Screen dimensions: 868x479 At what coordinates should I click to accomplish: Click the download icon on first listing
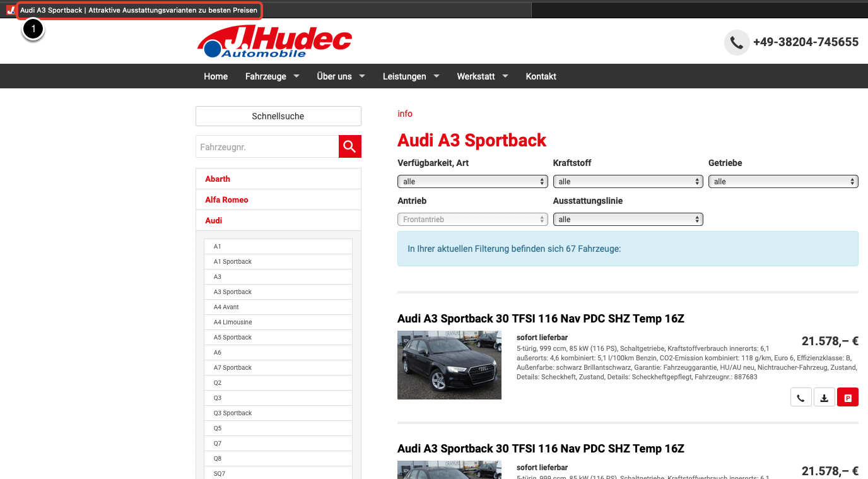(x=824, y=398)
